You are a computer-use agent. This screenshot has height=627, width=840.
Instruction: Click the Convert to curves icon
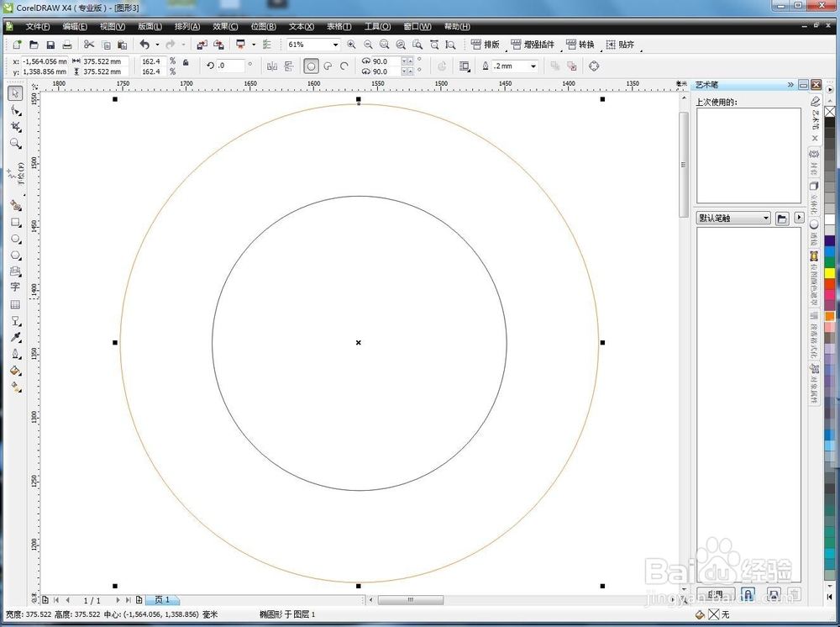594,66
